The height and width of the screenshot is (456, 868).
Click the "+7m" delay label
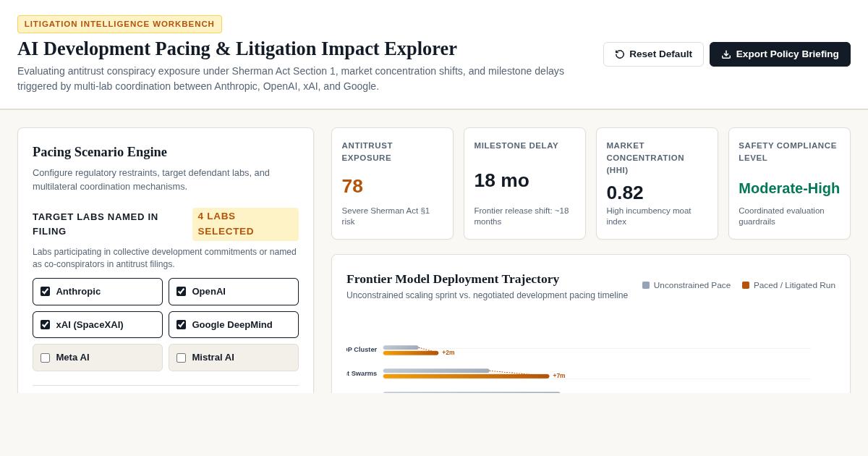559,376
